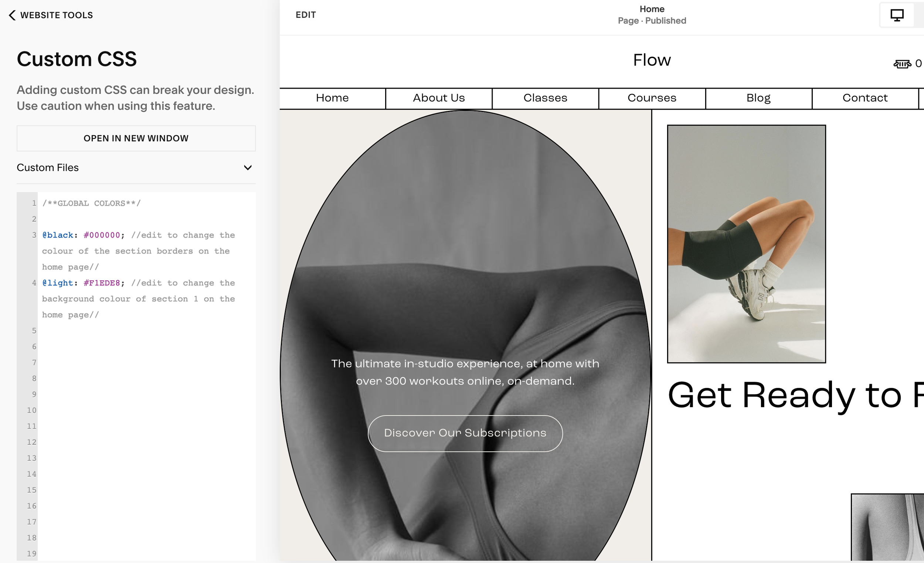The width and height of the screenshot is (924, 563).
Task: Click Open In New Window button
Action: pos(136,138)
